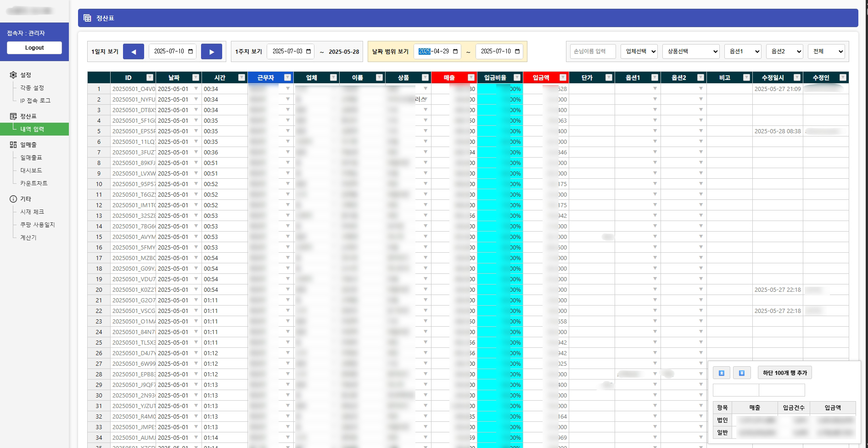Select the 계산기 sidebar item
This screenshot has width=868, height=448.
[28, 238]
